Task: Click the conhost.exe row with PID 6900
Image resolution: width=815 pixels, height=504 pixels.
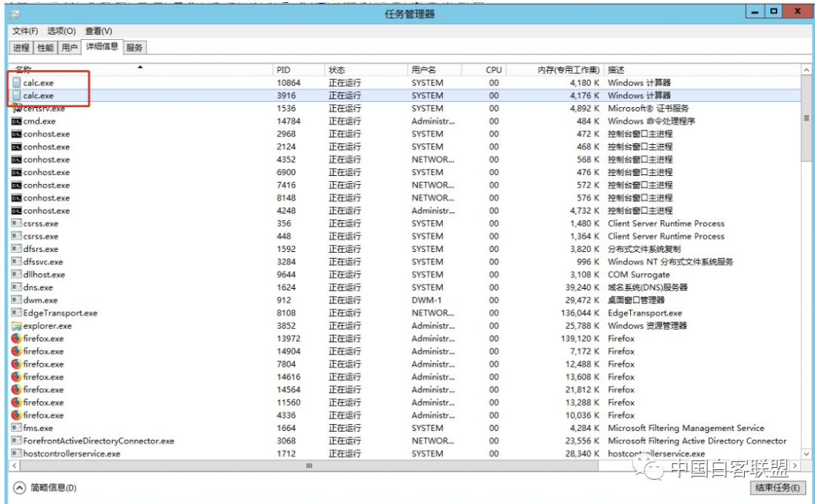Action: [404, 172]
